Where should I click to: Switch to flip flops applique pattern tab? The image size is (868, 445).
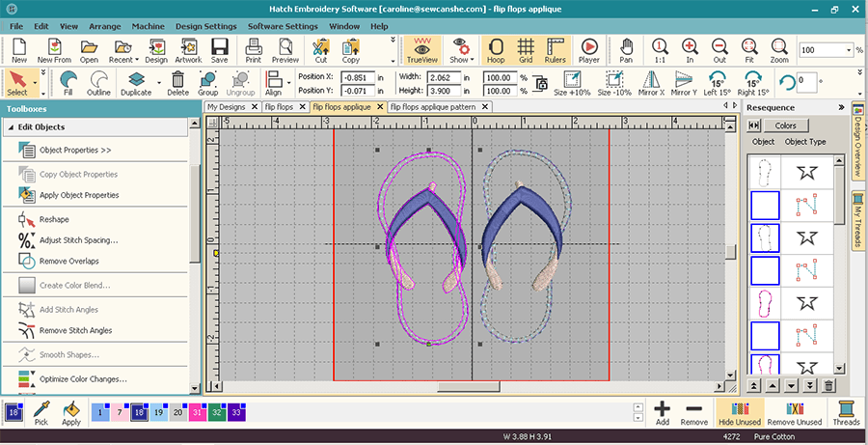pos(432,107)
